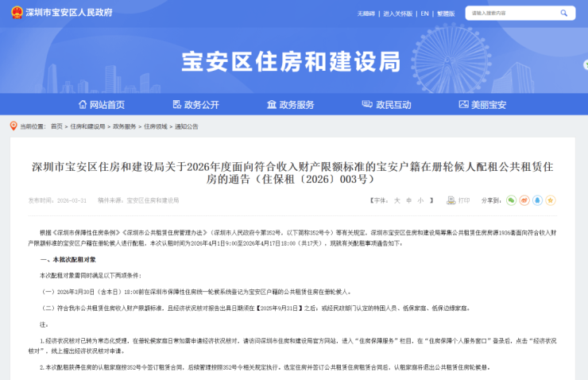Screen dimensions: 588x380
Task: Click the 无障碍 accessibility link
Action: (366, 14)
